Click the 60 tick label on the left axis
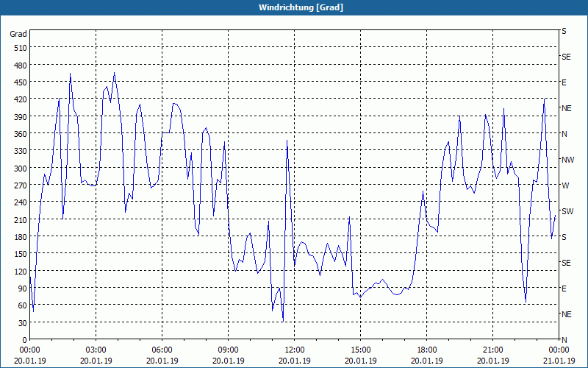Viewport: 588px width, 368px height. point(23,305)
